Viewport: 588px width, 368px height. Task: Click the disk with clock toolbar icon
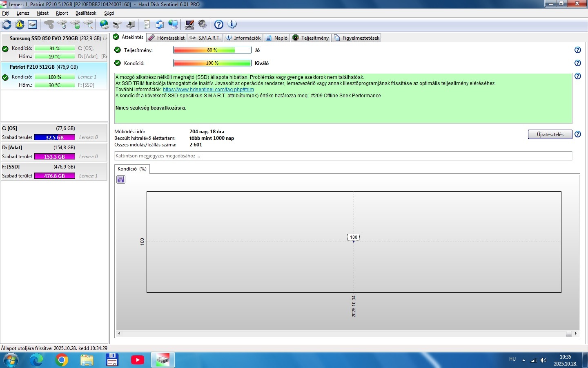point(62,25)
